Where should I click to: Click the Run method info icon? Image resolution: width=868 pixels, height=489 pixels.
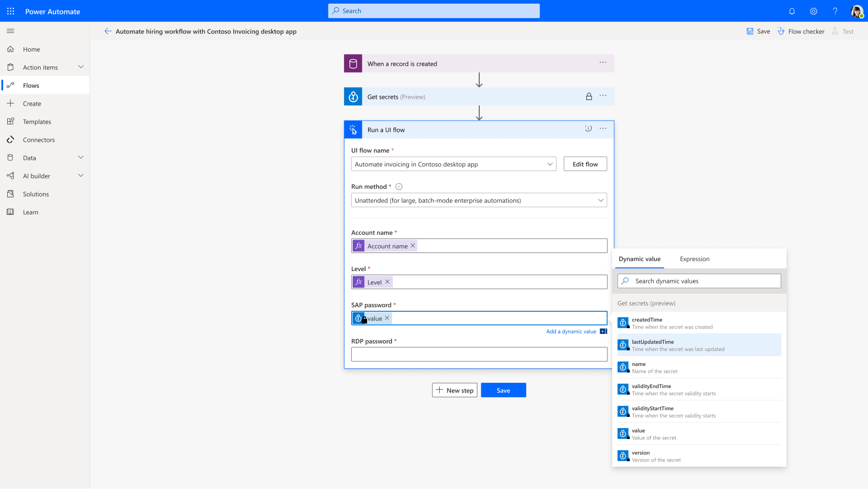click(x=399, y=187)
